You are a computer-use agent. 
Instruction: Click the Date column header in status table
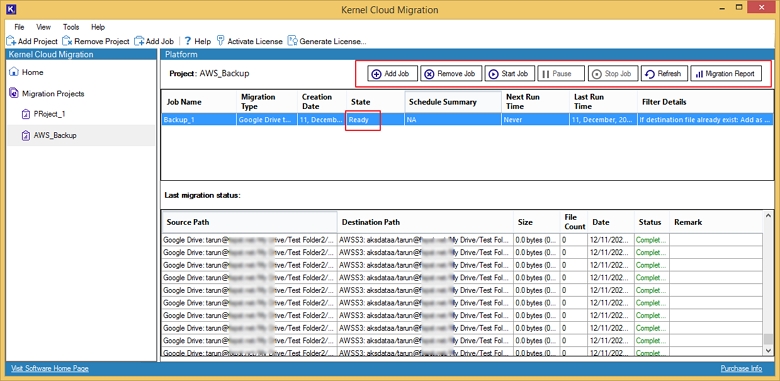[x=610, y=222]
